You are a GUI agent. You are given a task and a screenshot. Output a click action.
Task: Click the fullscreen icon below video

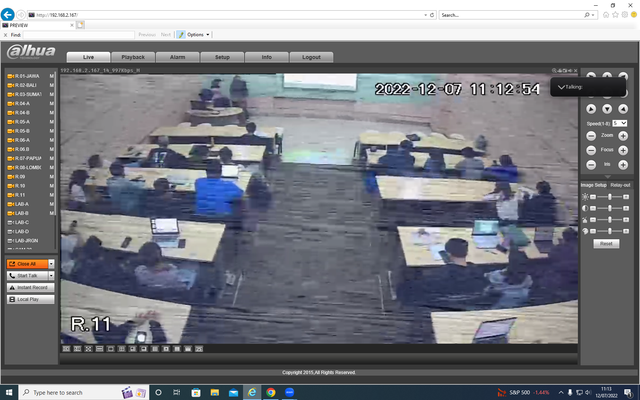[x=88, y=349]
